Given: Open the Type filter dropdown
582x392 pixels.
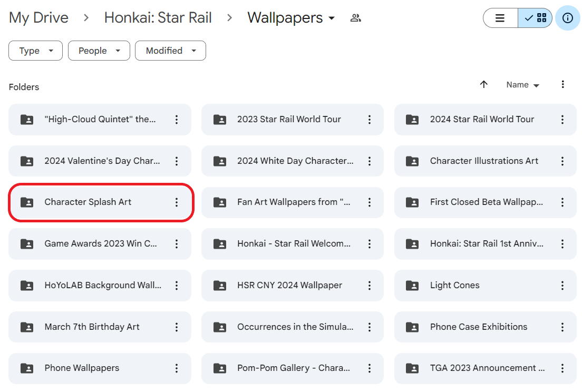Looking at the screenshot, I should [x=35, y=51].
